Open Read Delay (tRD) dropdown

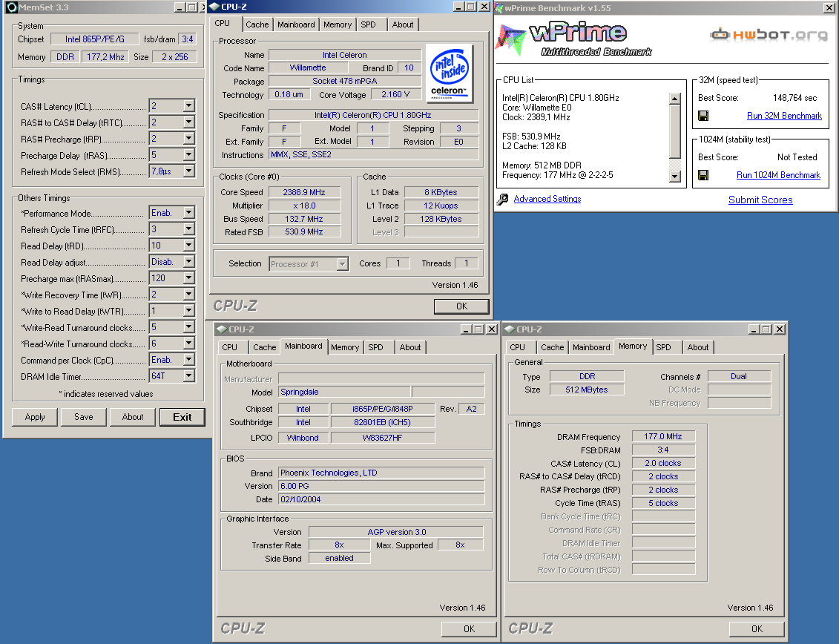point(188,245)
